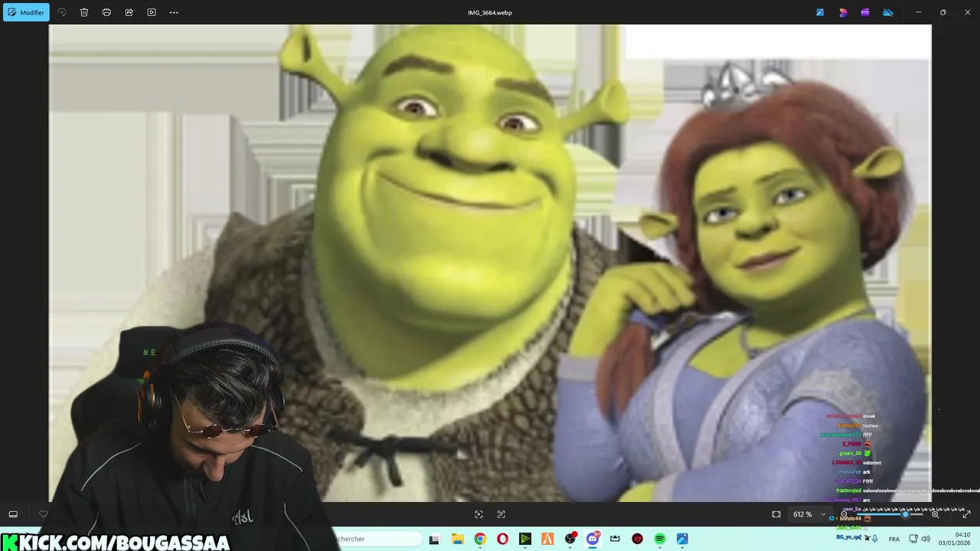Click the zoom slider handle
The image size is (980, 551).
tap(906, 514)
